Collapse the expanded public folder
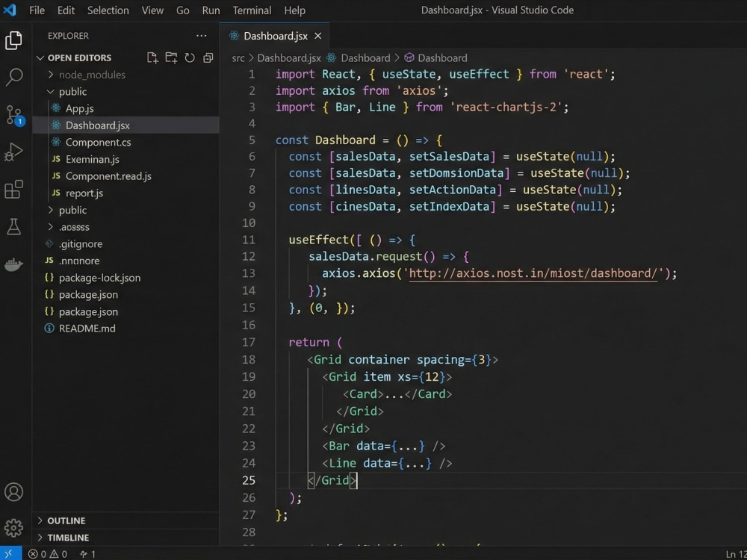 51,91
